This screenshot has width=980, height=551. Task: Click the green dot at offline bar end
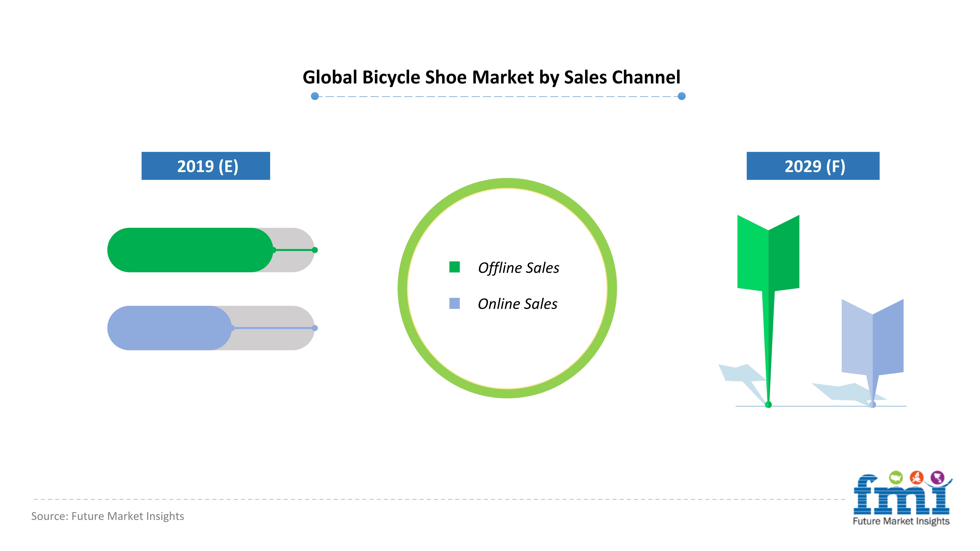(x=315, y=250)
